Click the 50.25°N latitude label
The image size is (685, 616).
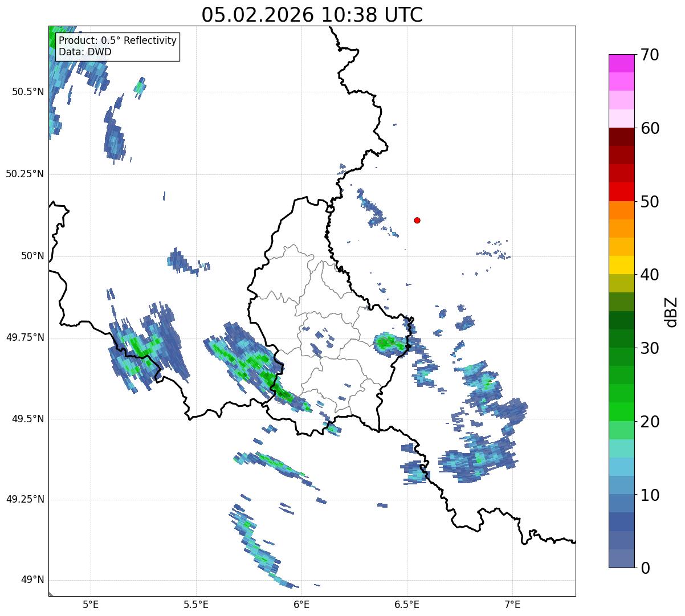pyautogui.click(x=25, y=174)
